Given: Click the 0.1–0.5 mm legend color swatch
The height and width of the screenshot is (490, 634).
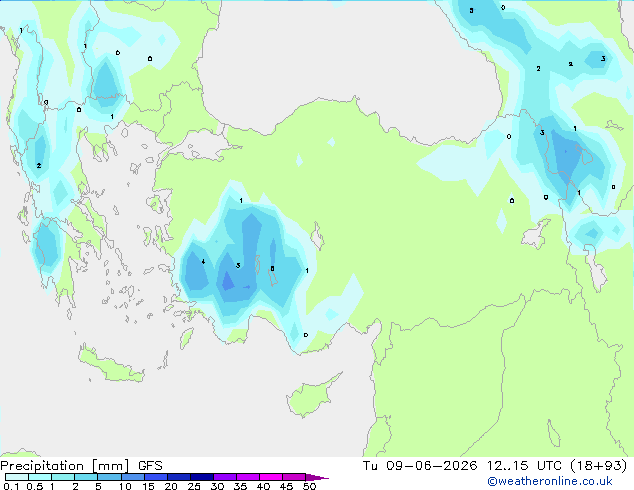Looking at the screenshot, I should coord(17,477).
